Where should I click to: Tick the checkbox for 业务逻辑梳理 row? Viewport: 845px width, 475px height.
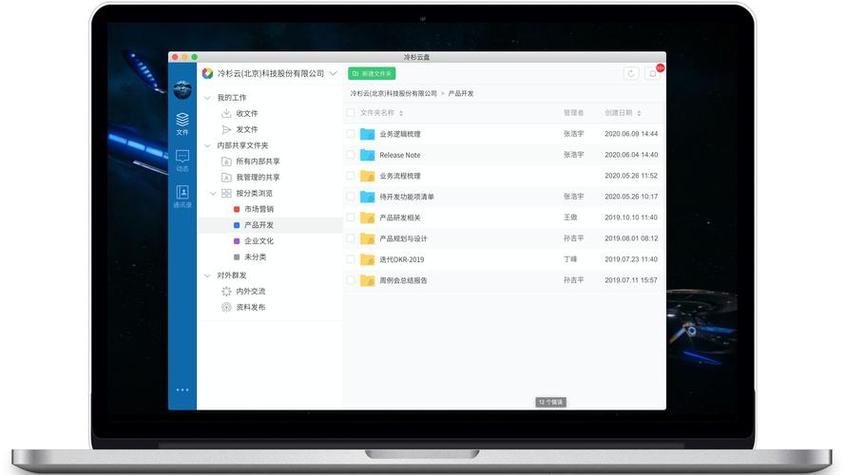click(x=350, y=134)
